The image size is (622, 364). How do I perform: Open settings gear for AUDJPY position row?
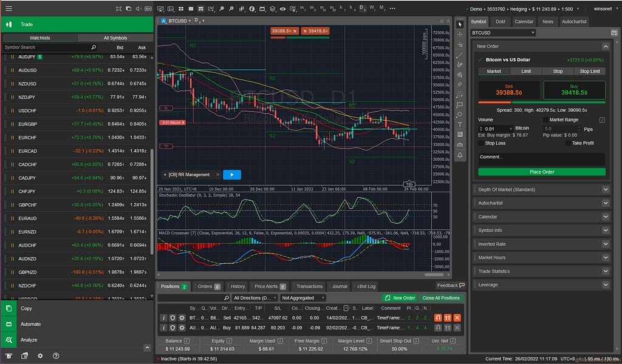(x=182, y=328)
